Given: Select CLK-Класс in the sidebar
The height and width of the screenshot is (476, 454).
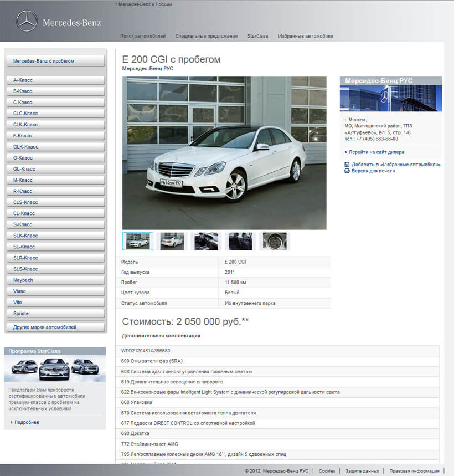Looking at the screenshot, I should [55, 125].
